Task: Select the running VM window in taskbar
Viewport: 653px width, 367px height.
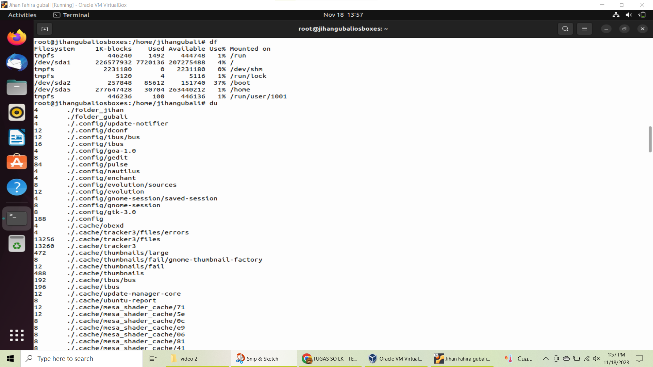Action: [462, 358]
